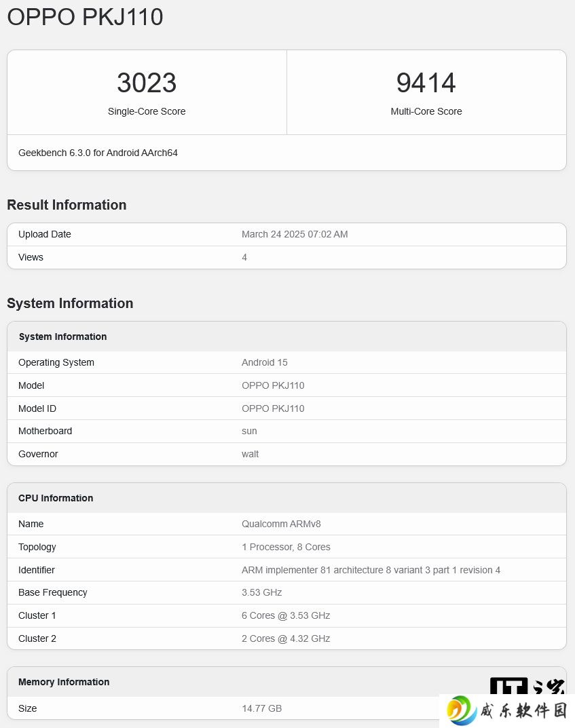Click the Base Frequency label

52,592
